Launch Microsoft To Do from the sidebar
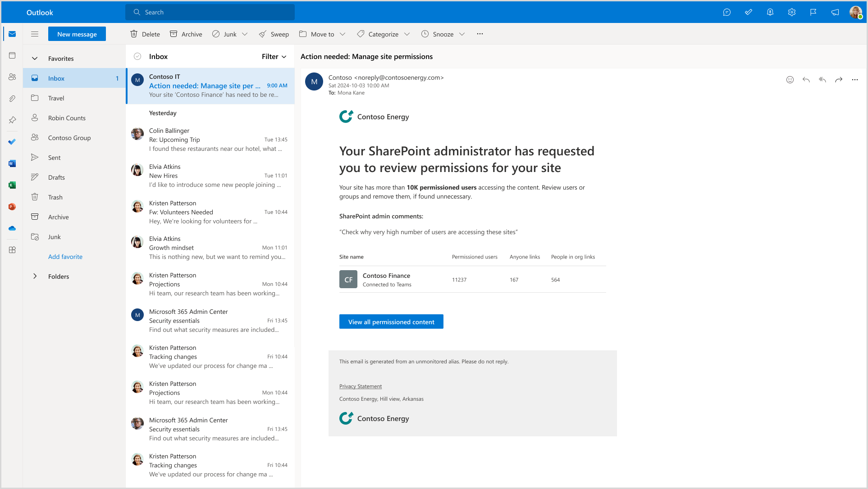This screenshot has width=868, height=489. coord(12,141)
